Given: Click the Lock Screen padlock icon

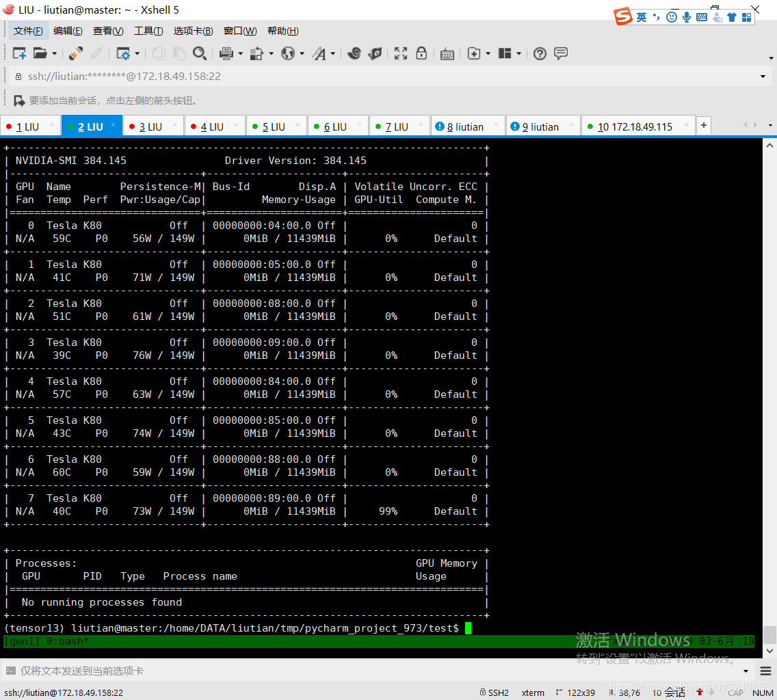Looking at the screenshot, I should coord(421,53).
